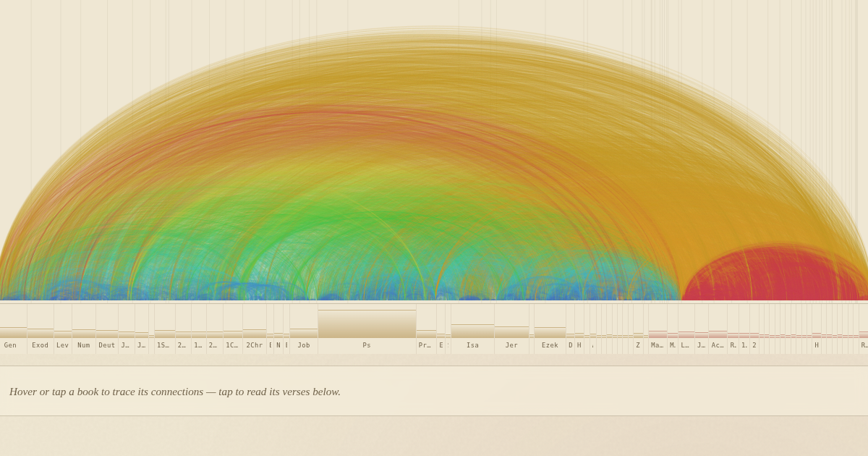
Task: Select the J… (John) segment before Ac…
Action: pyautogui.click(x=702, y=329)
